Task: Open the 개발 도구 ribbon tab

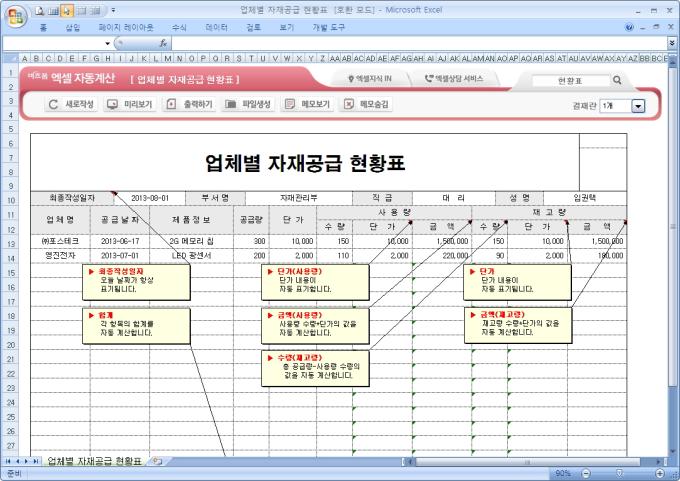Action: (x=328, y=27)
